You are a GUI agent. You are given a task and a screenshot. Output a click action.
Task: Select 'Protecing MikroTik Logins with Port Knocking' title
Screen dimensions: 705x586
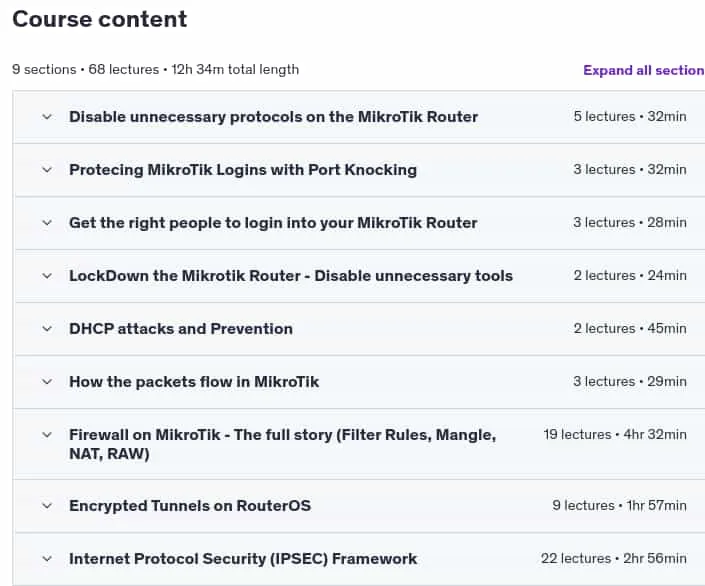coord(243,170)
